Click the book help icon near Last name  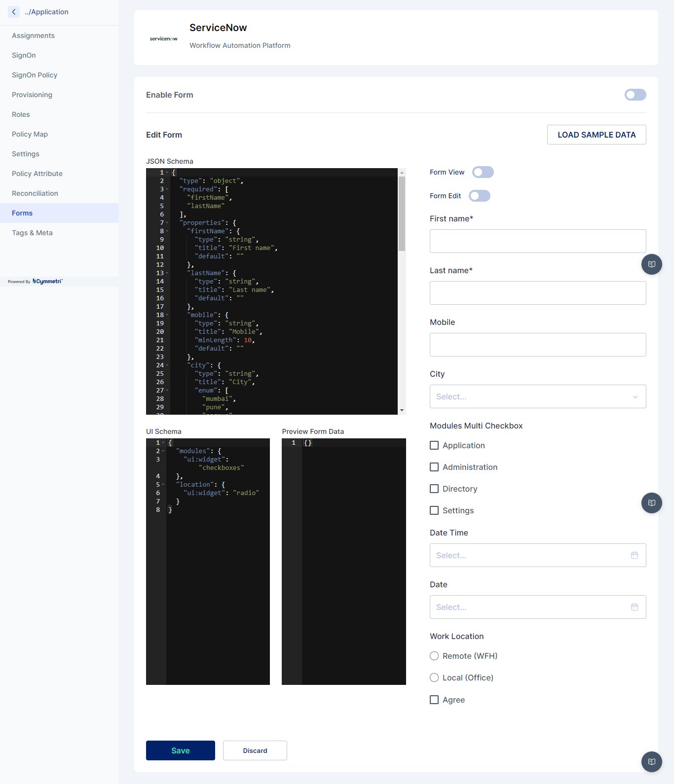[x=652, y=264]
